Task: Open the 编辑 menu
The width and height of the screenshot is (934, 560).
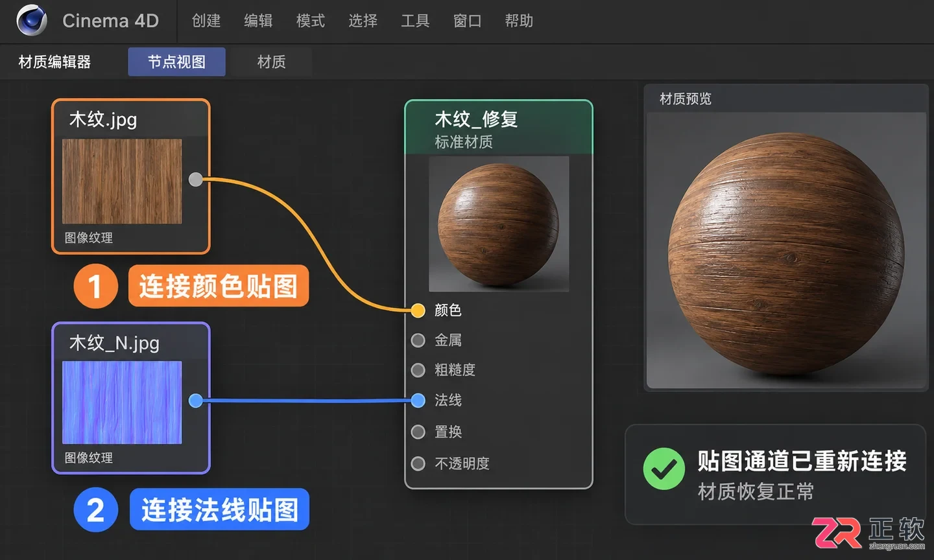Action: pyautogui.click(x=258, y=21)
